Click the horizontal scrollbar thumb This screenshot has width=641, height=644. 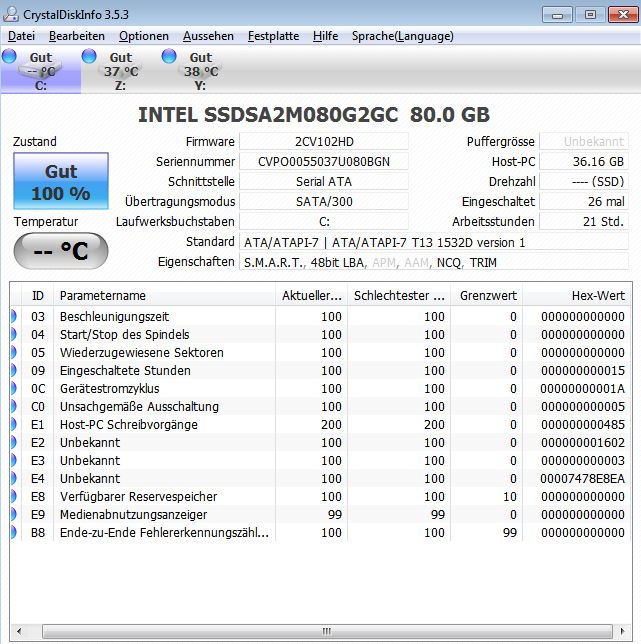tap(327, 631)
